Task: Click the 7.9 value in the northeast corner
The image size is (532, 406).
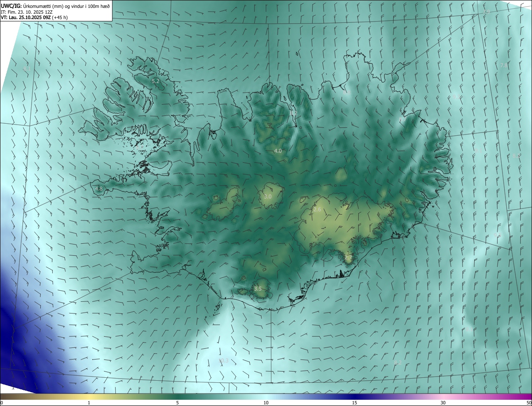Action: click(x=486, y=12)
